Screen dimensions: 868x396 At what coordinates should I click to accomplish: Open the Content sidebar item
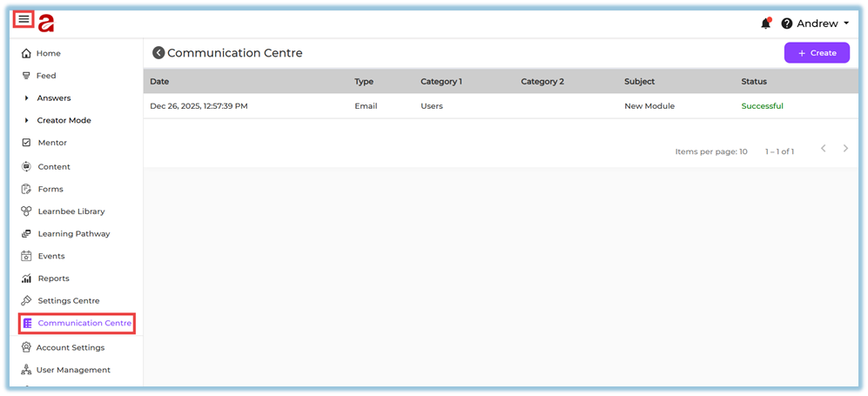point(53,166)
